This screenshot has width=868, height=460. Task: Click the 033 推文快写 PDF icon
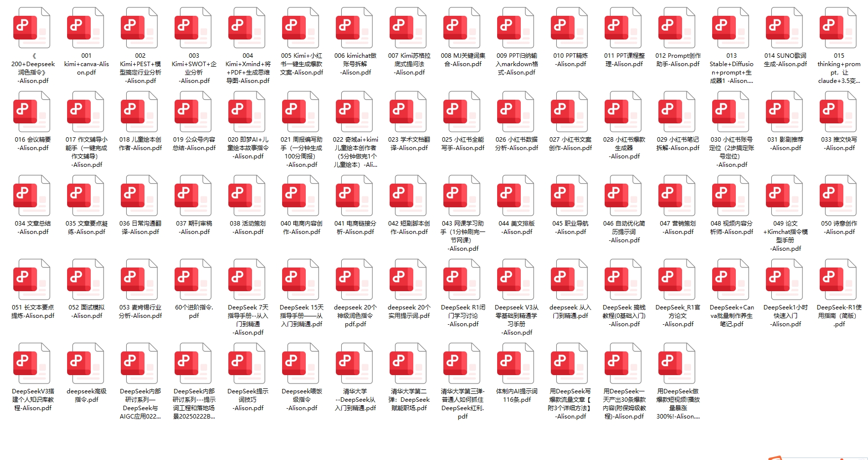(838, 112)
